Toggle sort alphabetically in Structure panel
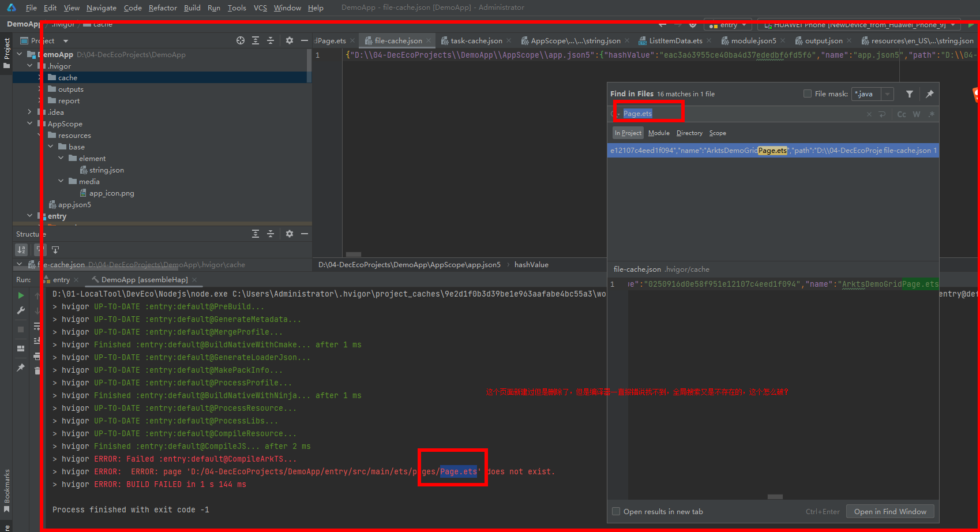The height and width of the screenshot is (532, 980). pos(21,250)
